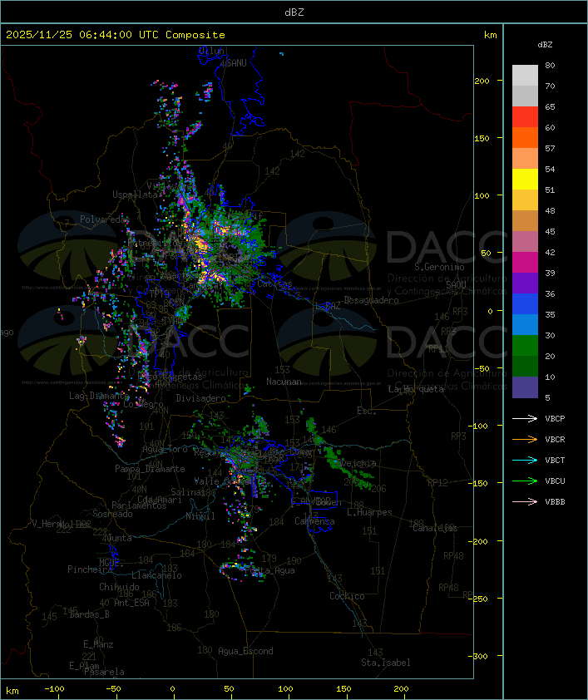Select the tan-brown 45-48 dBZ swatch
The image size is (588, 700).
click(x=525, y=220)
